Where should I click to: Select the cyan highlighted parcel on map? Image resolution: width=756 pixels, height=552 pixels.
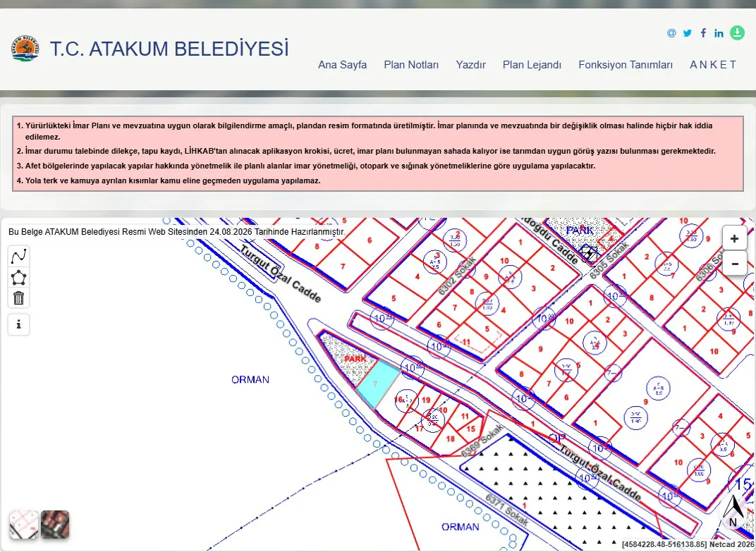379,384
